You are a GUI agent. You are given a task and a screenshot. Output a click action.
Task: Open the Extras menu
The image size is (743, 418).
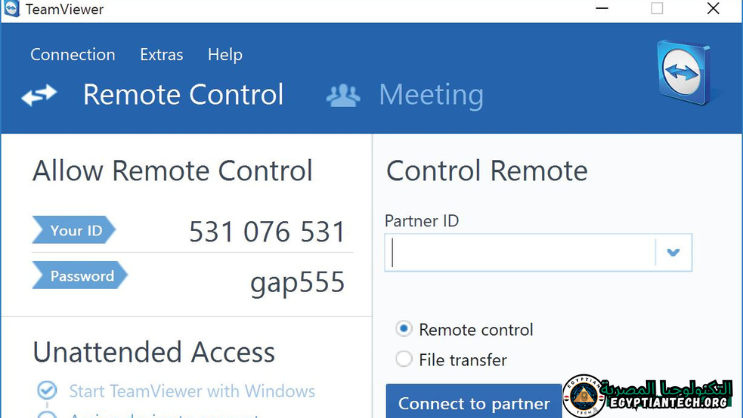[161, 55]
